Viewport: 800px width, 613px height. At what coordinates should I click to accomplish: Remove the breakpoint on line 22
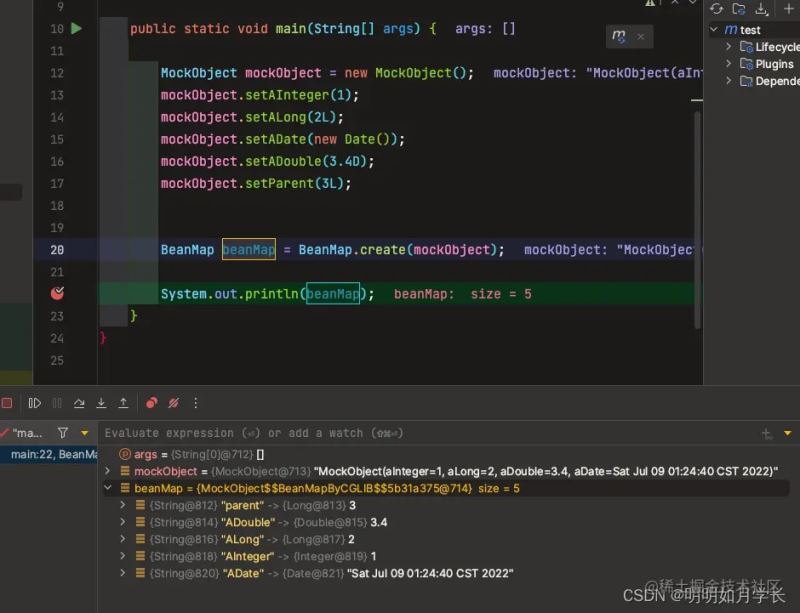click(57, 293)
